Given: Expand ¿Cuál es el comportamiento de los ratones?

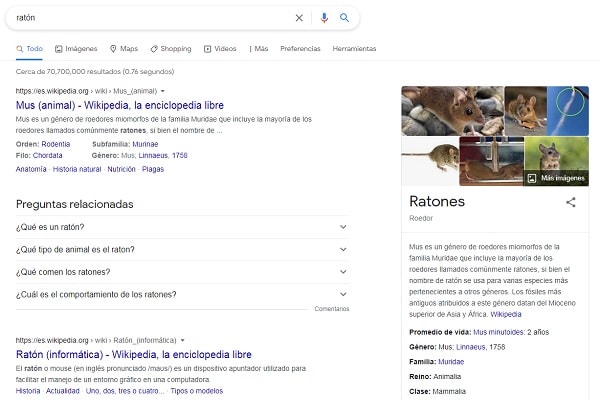Looking at the screenshot, I should pyautogui.click(x=183, y=294).
